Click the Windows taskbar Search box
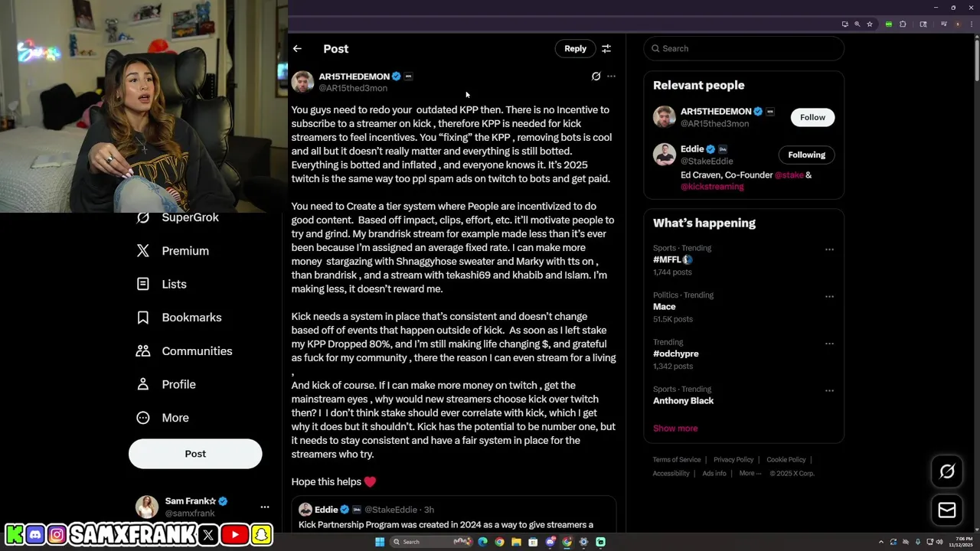The height and width of the screenshot is (551, 980). 431,542
